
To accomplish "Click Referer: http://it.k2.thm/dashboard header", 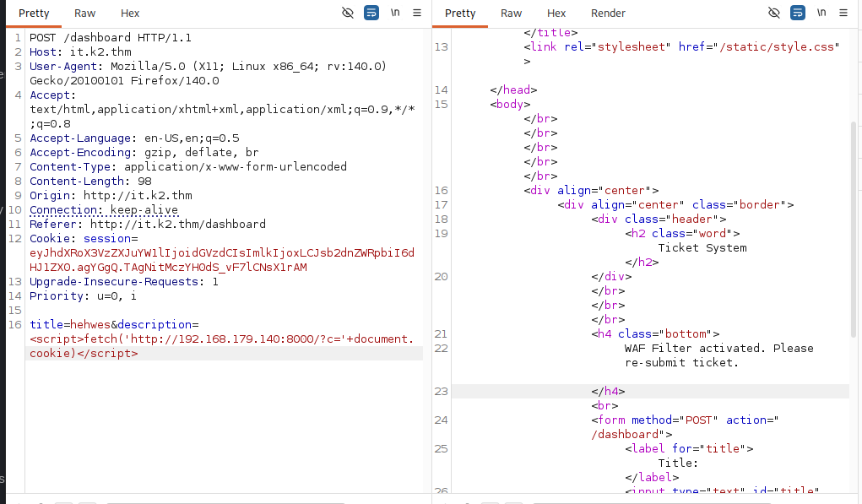I will [148, 224].
